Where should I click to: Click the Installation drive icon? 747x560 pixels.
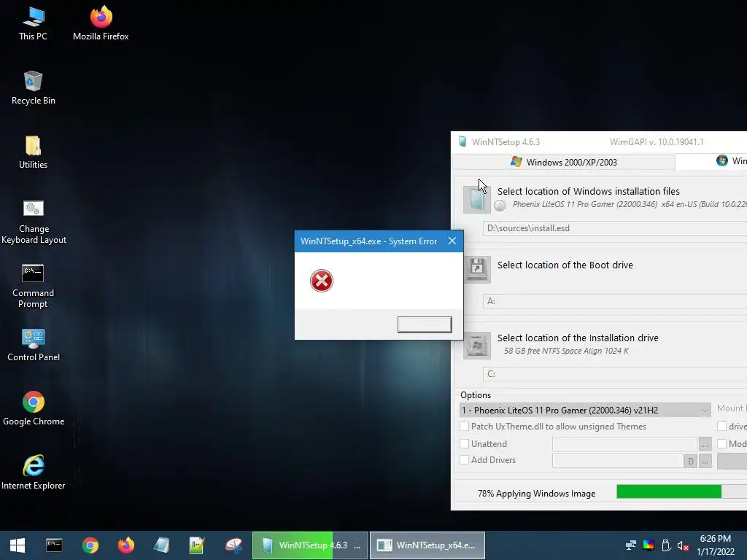pos(477,345)
